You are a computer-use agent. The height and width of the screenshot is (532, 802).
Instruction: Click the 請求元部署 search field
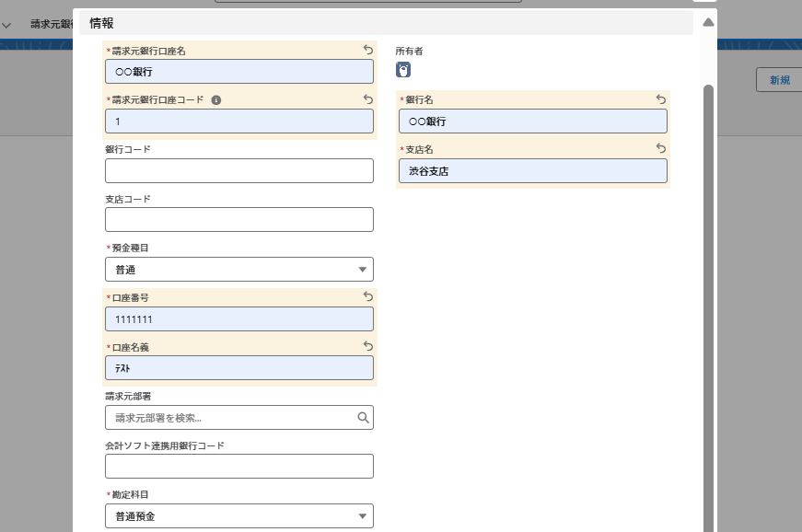click(230, 418)
